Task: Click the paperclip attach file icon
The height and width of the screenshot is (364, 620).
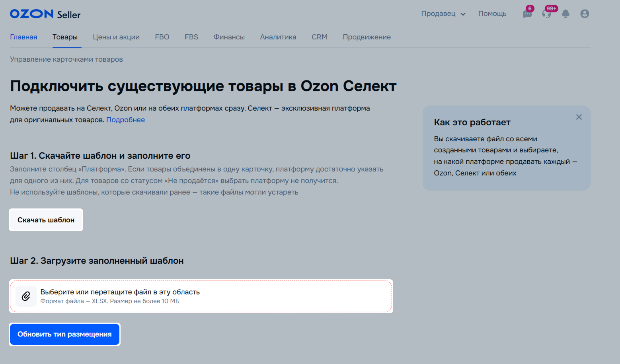Action: tap(26, 296)
